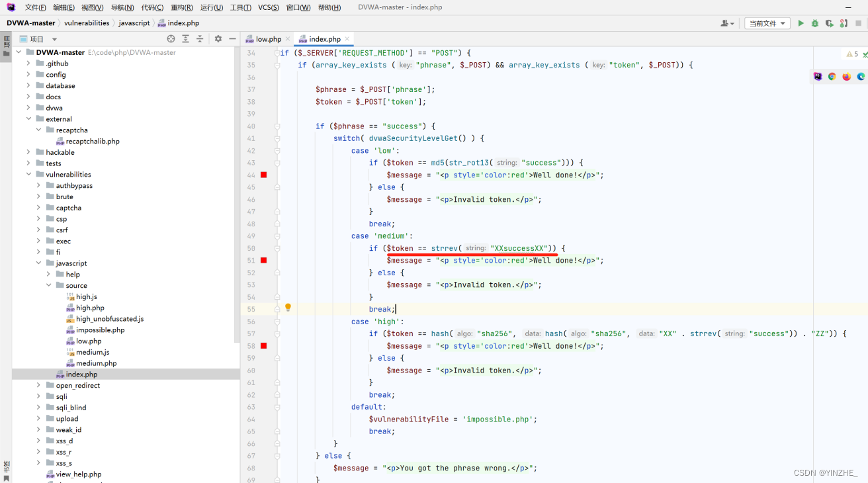Open the 帮助(H) menu
The image size is (868, 483).
tap(329, 7)
